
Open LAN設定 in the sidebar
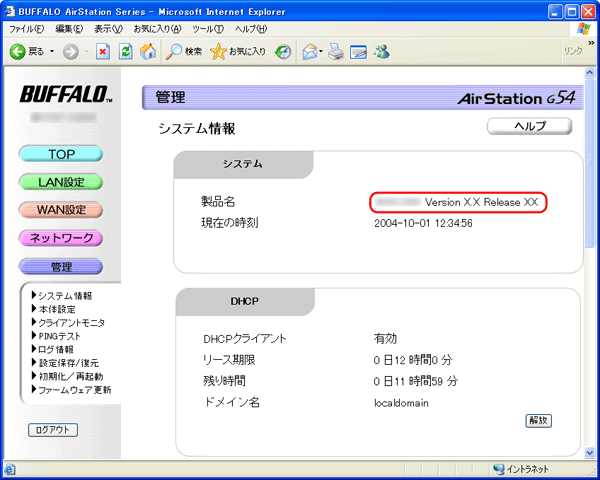(x=61, y=182)
